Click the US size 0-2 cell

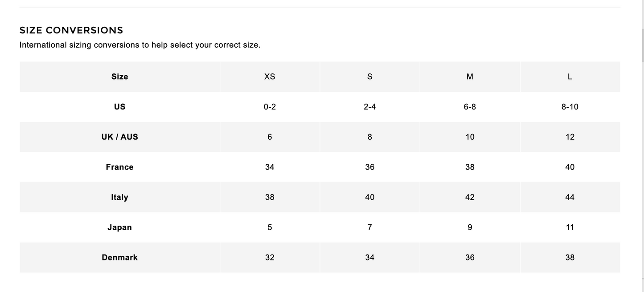(270, 107)
